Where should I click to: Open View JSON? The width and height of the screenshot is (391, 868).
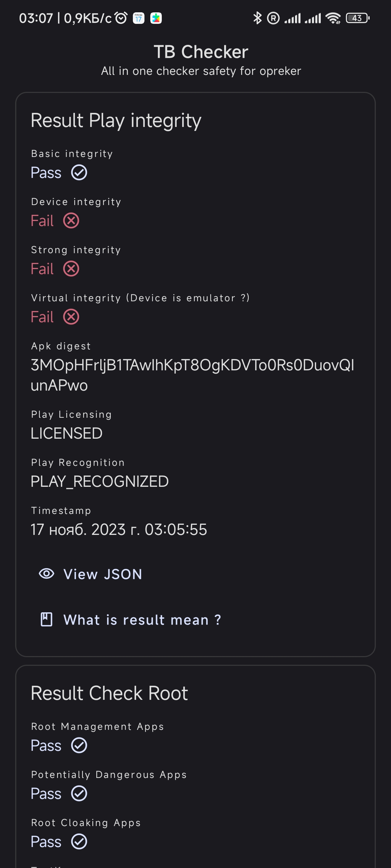[x=91, y=574]
